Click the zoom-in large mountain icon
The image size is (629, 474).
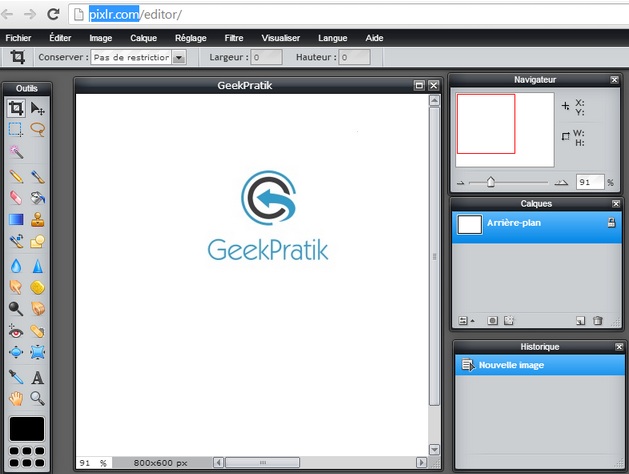point(561,182)
